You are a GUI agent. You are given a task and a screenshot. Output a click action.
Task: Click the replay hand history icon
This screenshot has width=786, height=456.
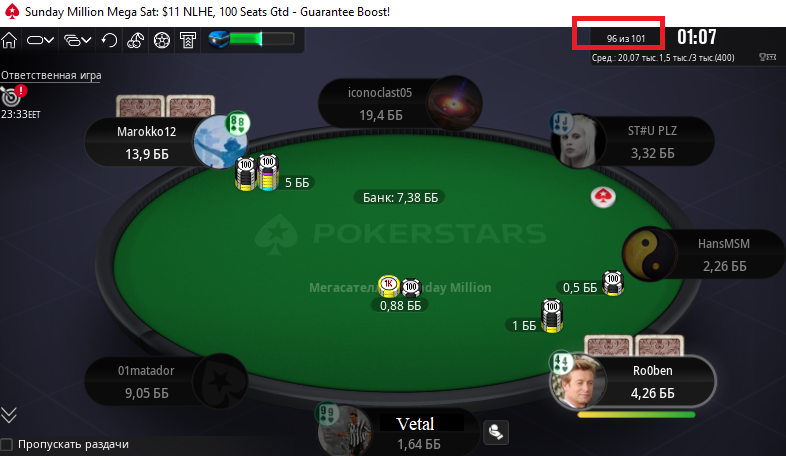[x=109, y=40]
